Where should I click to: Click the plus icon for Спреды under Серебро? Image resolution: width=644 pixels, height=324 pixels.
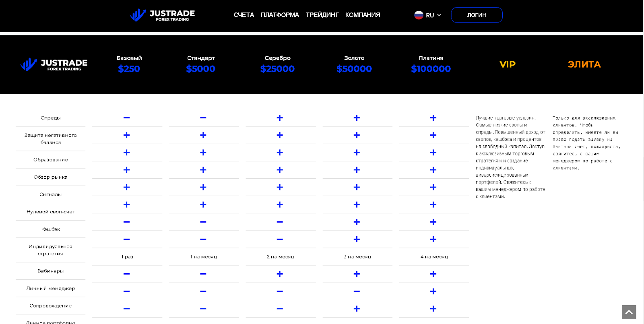pos(280,118)
